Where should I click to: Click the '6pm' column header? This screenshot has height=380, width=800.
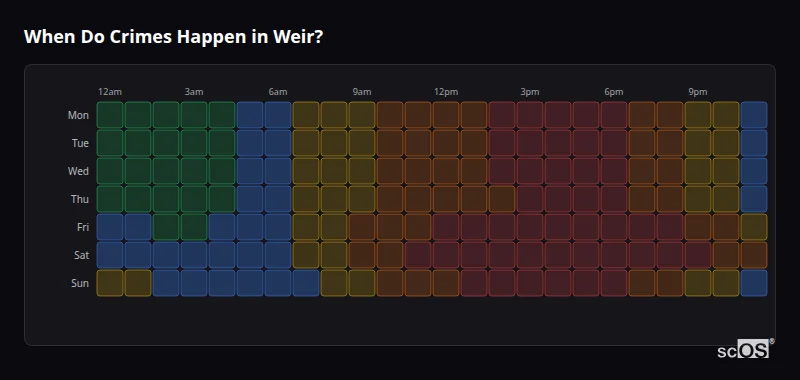[614, 92]
